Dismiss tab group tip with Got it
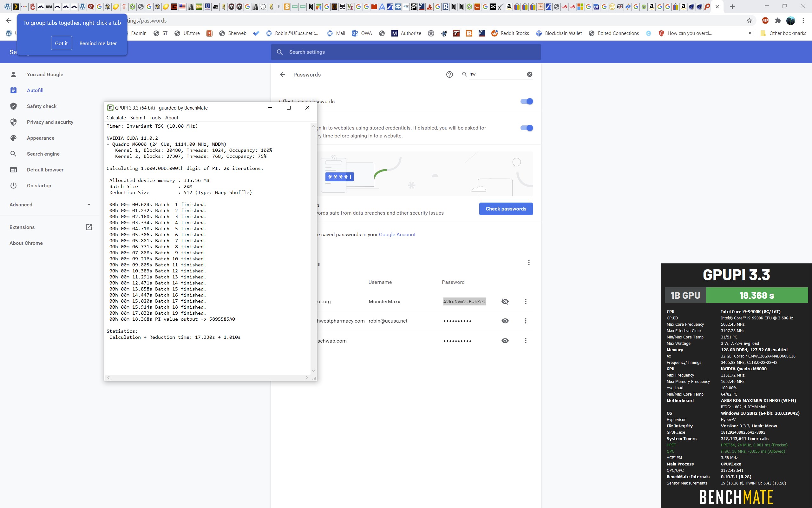The width and height of the screenshot is (812, 508). click(x=62, y=43)
